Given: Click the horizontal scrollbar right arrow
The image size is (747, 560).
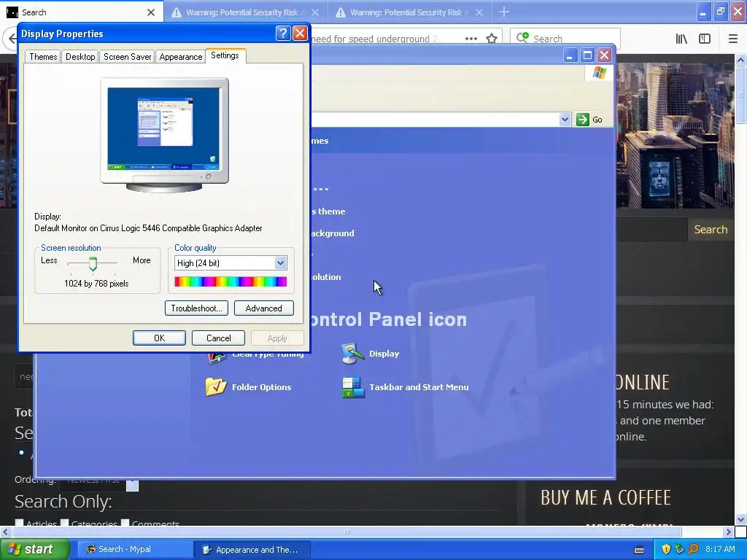Looking at the screenshot, I should pos(728,532).
